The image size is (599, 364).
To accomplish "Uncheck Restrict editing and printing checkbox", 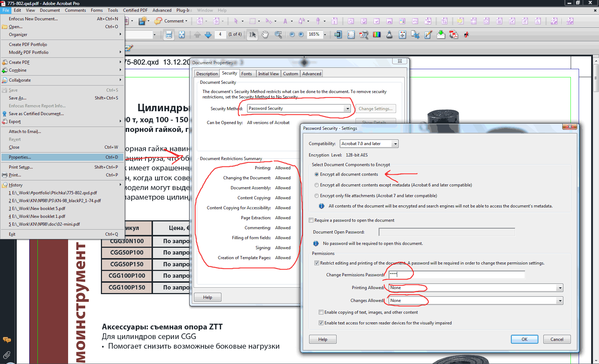I will (x=317, y=263).
